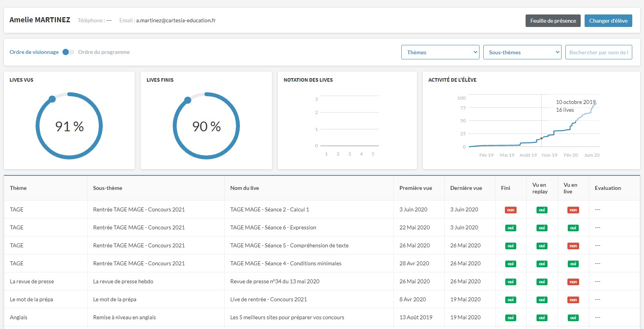Click the Anglais theme cell

[18, 317]
